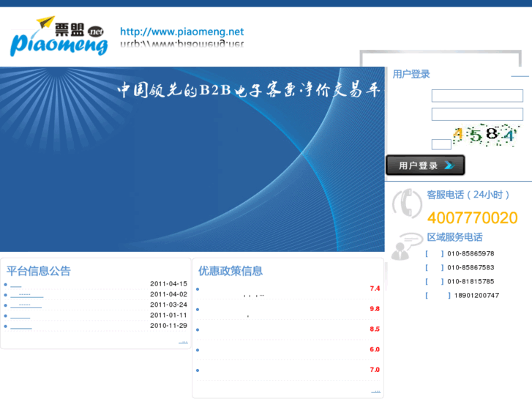The width and height of the screenshot is (532, 399).
Task: Click the blue B2B banner image
Action: coord(192,160)
